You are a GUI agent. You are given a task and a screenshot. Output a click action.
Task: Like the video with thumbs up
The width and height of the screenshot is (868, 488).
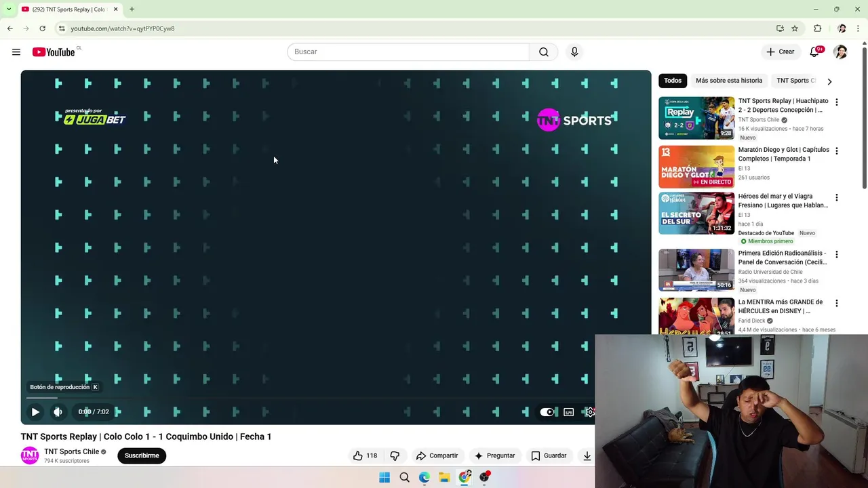point(365,455)
